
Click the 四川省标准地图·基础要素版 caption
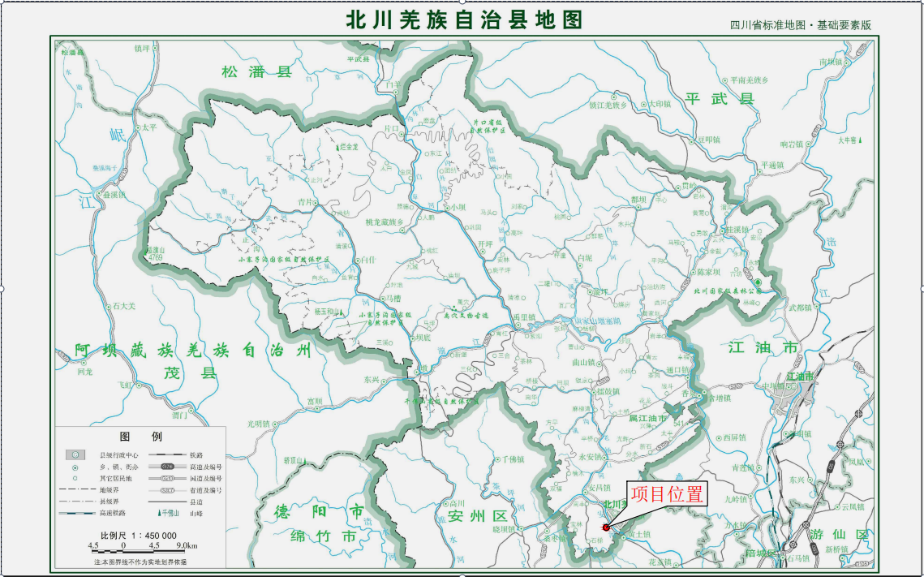[x=801, y=25]
